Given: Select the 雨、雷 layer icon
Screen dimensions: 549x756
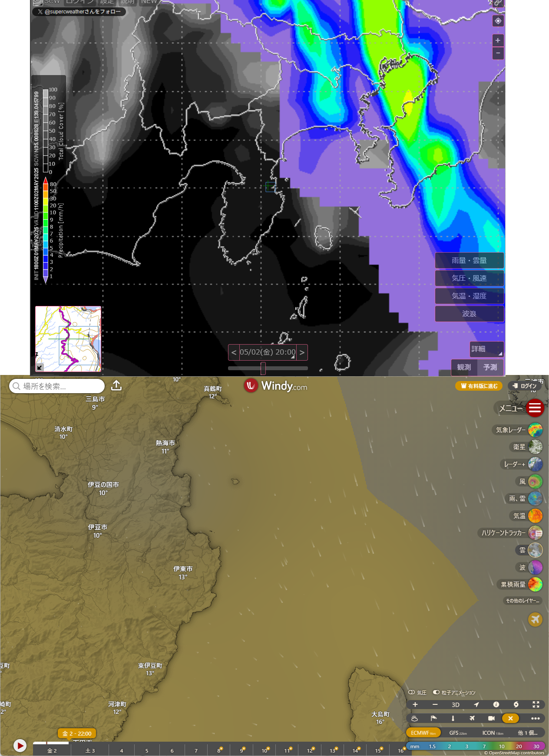Looking at the screenshot, I should click(x=535, y=498).
